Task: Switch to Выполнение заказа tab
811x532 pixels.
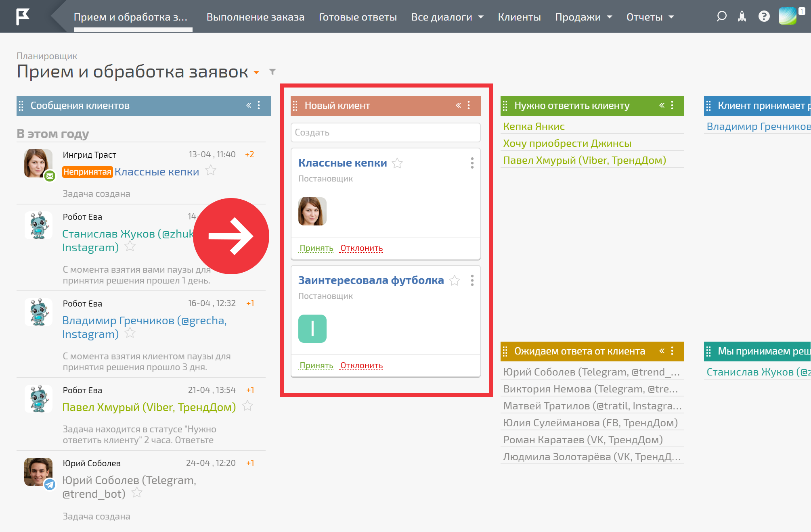Action: tap(256, 17)
